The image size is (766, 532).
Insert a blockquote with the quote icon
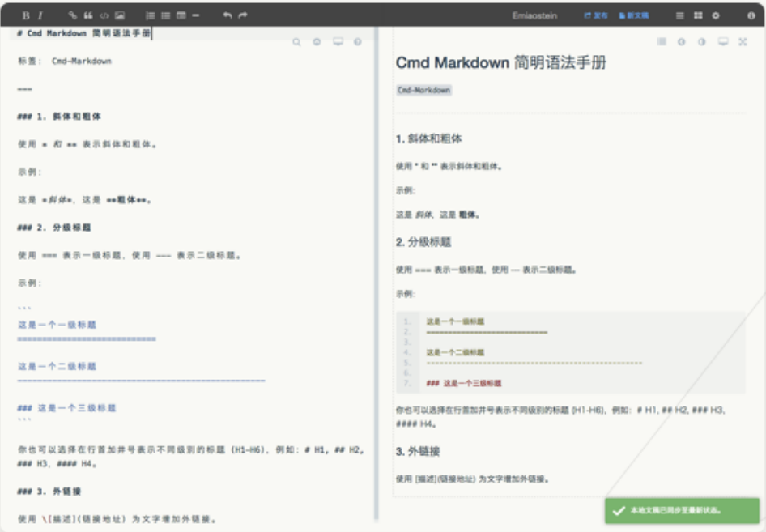[88, 15]
